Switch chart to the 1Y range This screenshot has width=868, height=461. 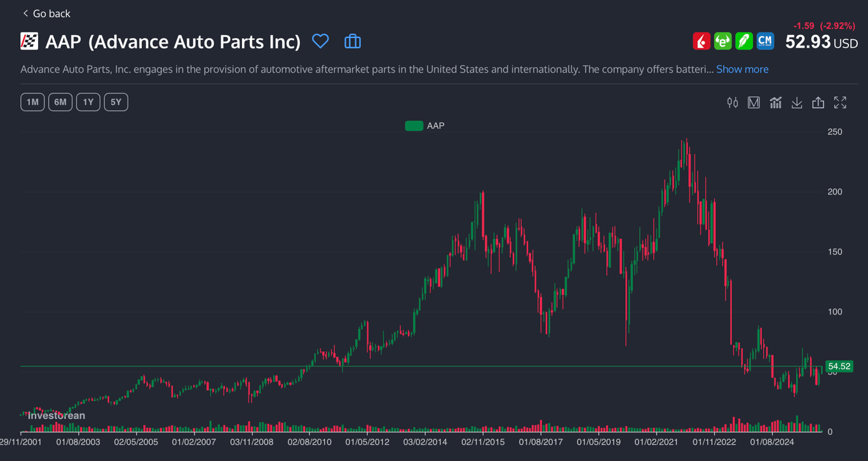(x=88, y=102)
